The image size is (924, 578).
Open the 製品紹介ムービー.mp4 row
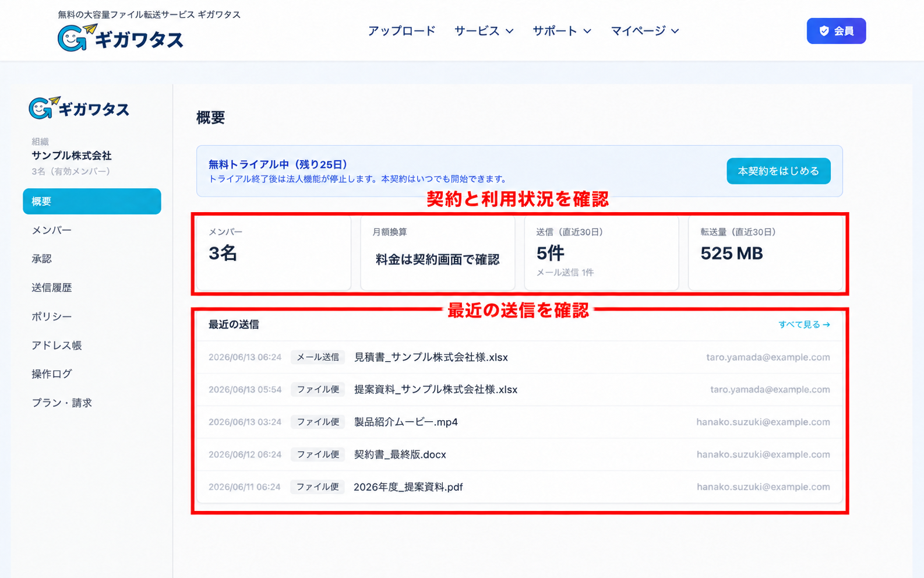[x=520, y=422]
